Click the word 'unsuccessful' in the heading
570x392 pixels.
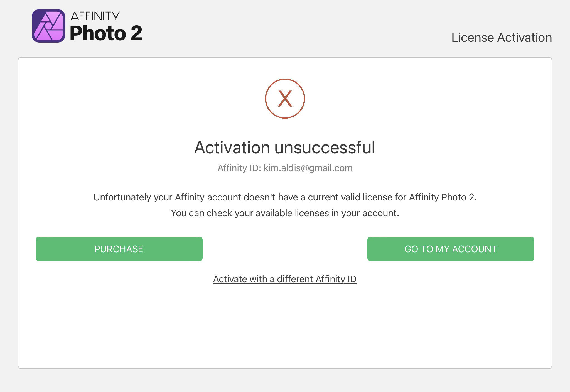click(325, 147)
